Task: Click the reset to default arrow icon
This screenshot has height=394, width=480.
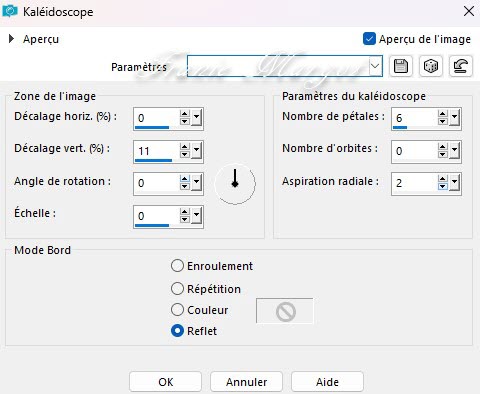Action: [461, 66]
